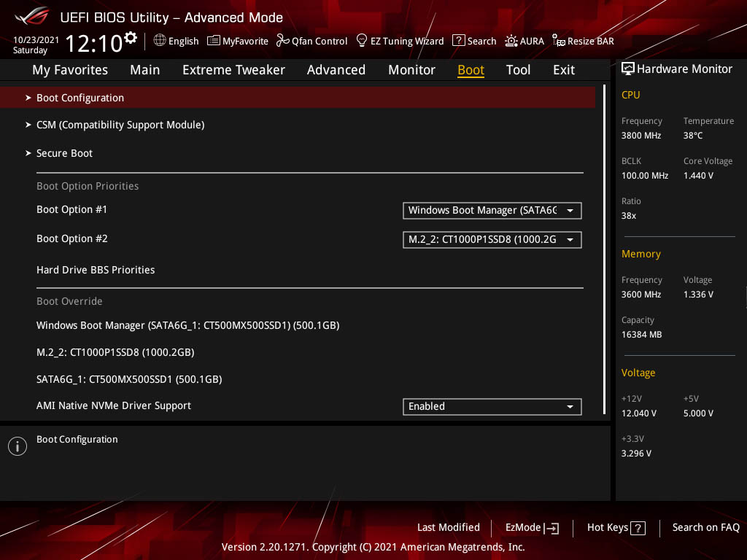Click the Version 2.20.1271 copyright text
Viewport: 747px width, 560px height.
coord(373,547)
